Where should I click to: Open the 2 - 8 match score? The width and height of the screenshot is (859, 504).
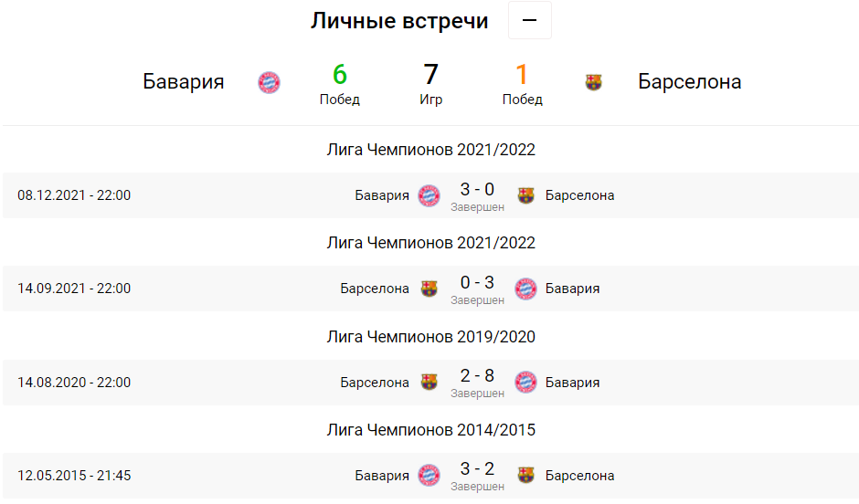tap(477, 375)
